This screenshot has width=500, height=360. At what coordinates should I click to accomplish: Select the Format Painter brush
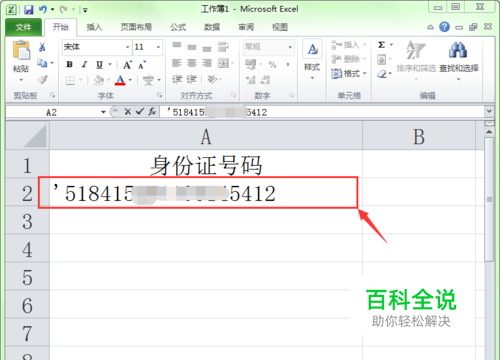click(x=42, y=79)
